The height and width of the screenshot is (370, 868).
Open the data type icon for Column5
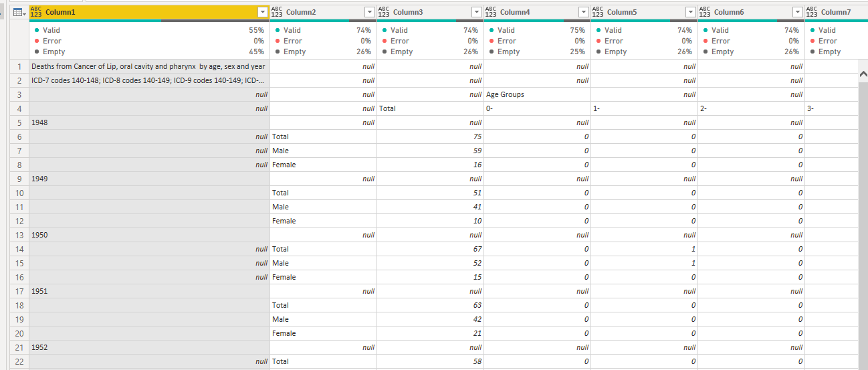click(x=598, y=12)
